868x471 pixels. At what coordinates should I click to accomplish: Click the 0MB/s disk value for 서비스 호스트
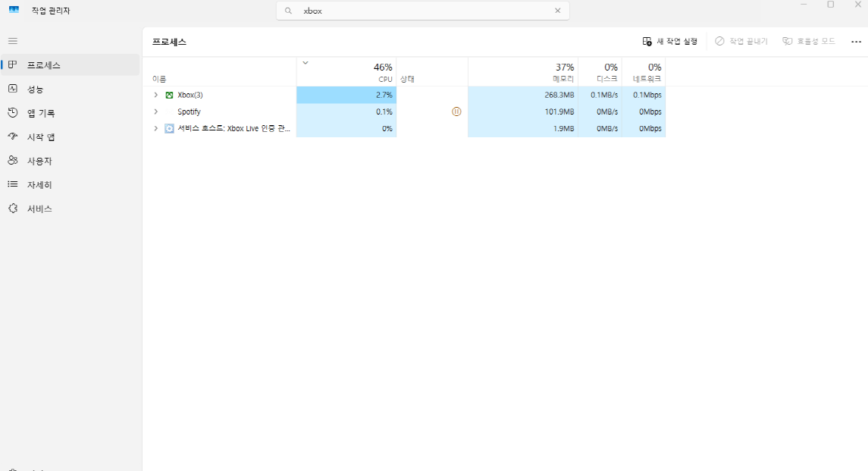[606, 128]
